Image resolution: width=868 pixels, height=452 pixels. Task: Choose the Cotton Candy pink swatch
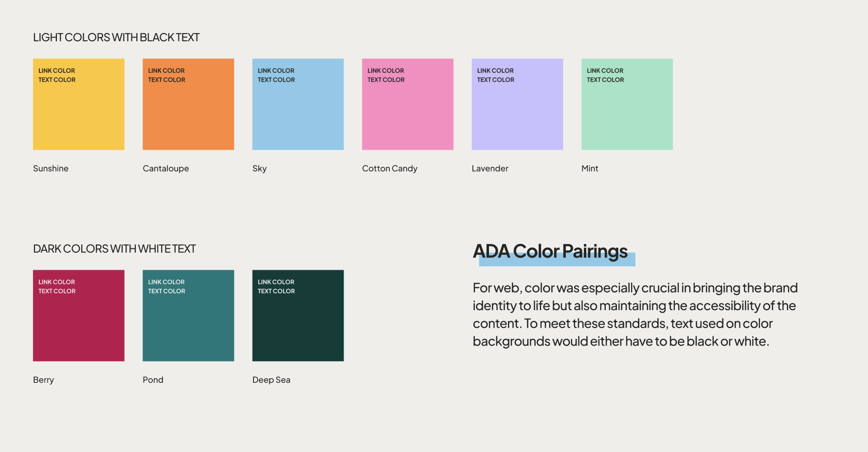tap(408, 112)
